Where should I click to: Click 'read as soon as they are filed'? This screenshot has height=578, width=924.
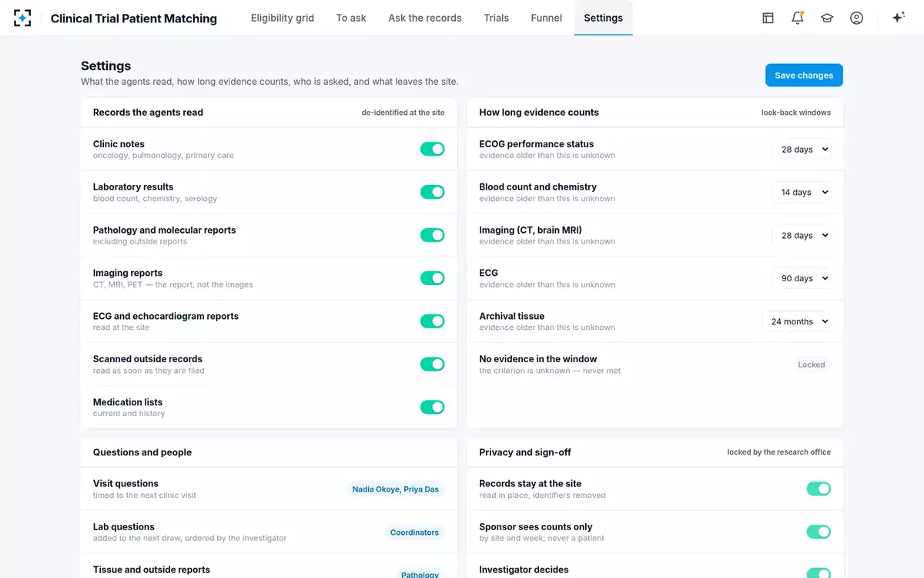coord(149,371)
